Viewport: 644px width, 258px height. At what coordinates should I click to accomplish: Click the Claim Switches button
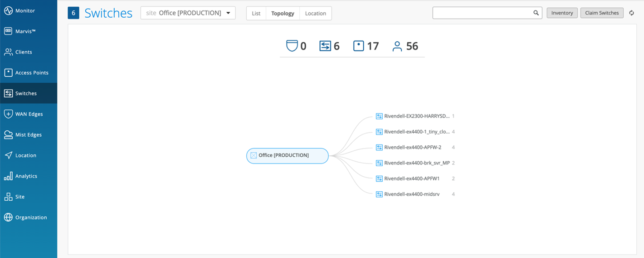[x=602, y=13]
